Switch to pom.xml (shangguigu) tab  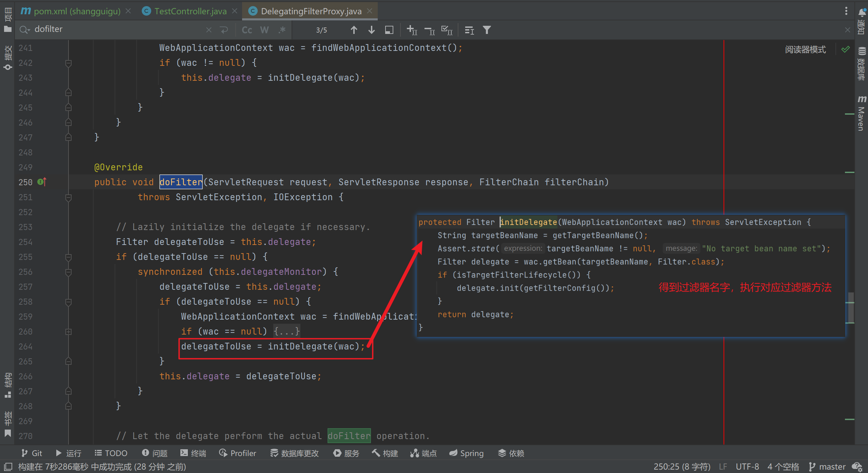click(77, 11)
